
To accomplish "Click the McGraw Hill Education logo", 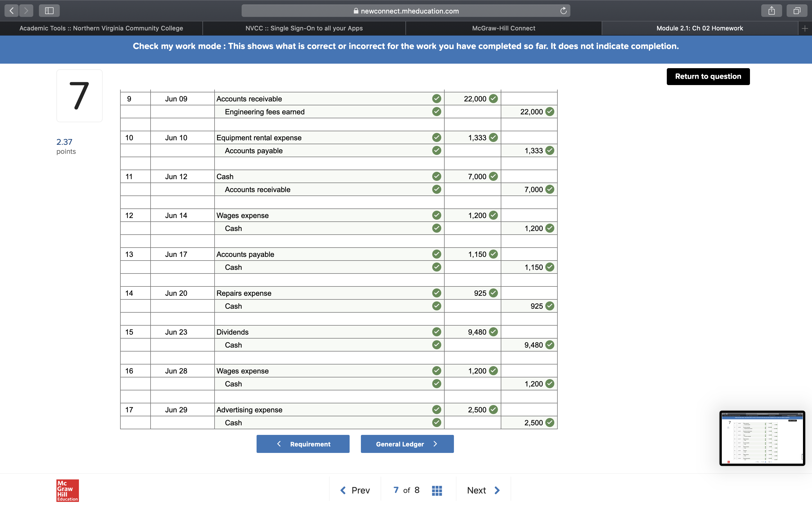I will (67, 490).
